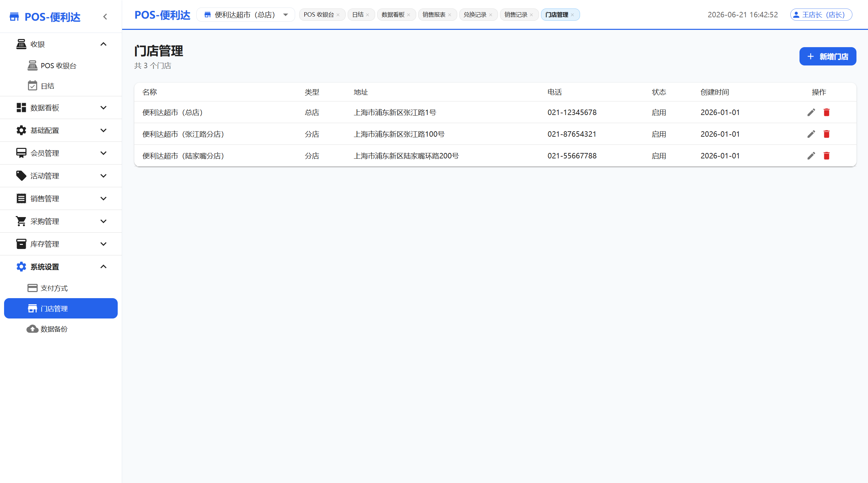Click the 基础配置 gear icon
Image resolution: width=868 pixels, height=483 pixels.
point(21,130)
